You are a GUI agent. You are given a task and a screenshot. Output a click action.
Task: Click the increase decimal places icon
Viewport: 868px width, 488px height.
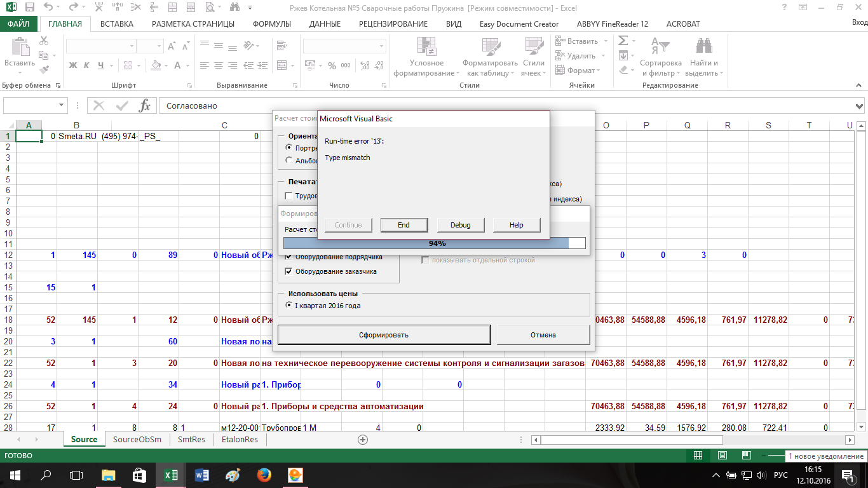[365, 65]
